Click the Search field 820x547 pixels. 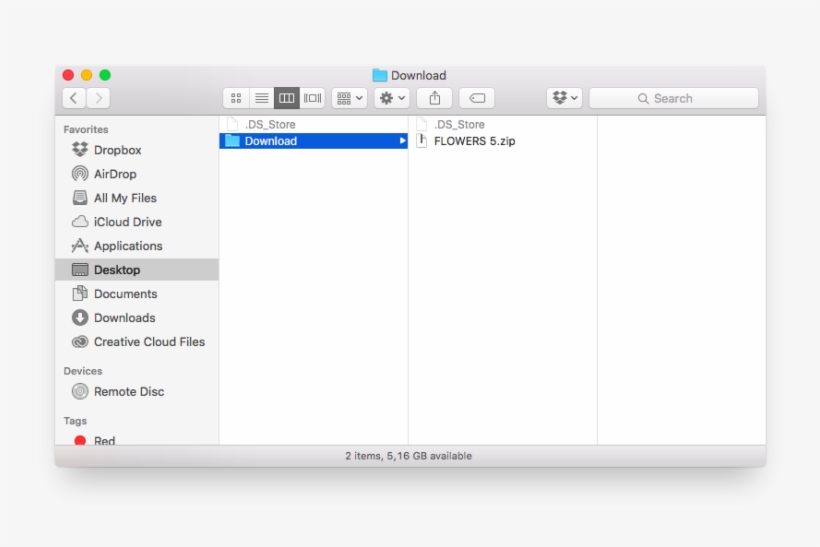[x=673, y=98]
